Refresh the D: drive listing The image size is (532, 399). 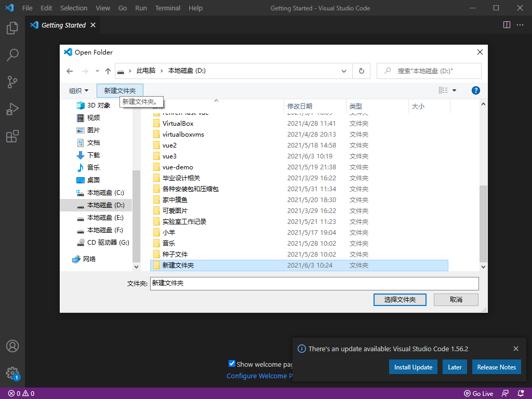[362, 71]
